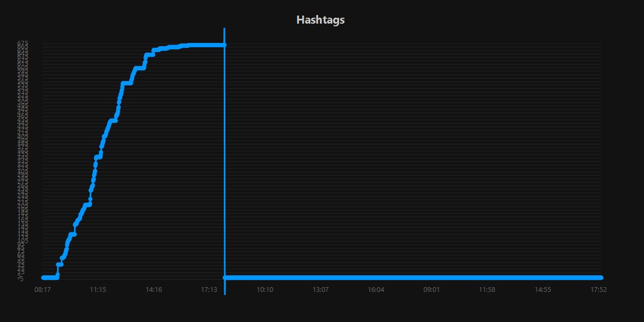The width and height of the screenshot is (644, 322).
Task: Select the 16:04 x-axis time label
Action: click(376, 290)
